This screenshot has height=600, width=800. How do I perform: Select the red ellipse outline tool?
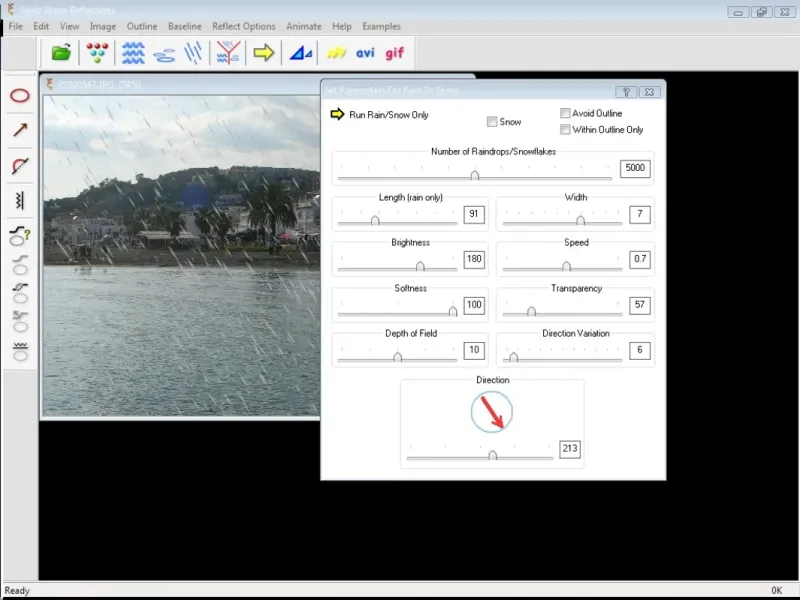point(19,96)
